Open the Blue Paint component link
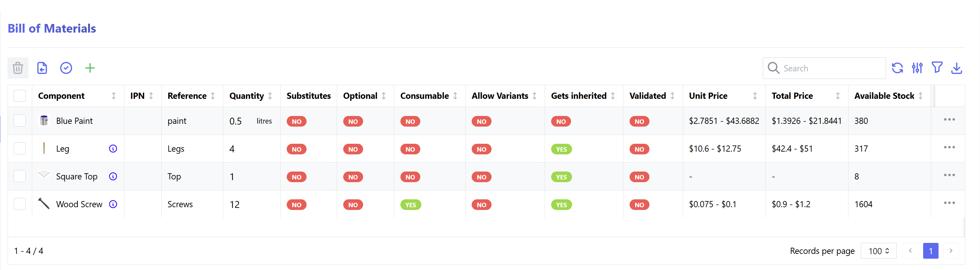This screenshot has height=270, width=980. tap(74, 121)
